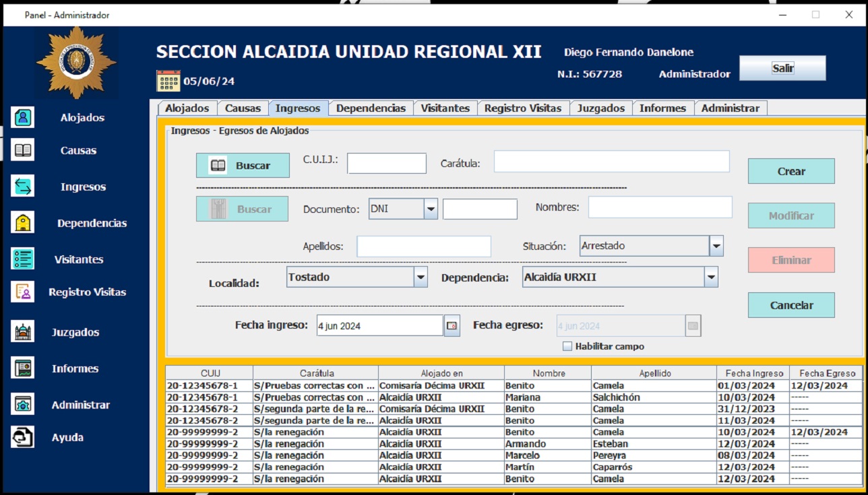Open the Registro Visitas sidebar icon

point(23,292)
